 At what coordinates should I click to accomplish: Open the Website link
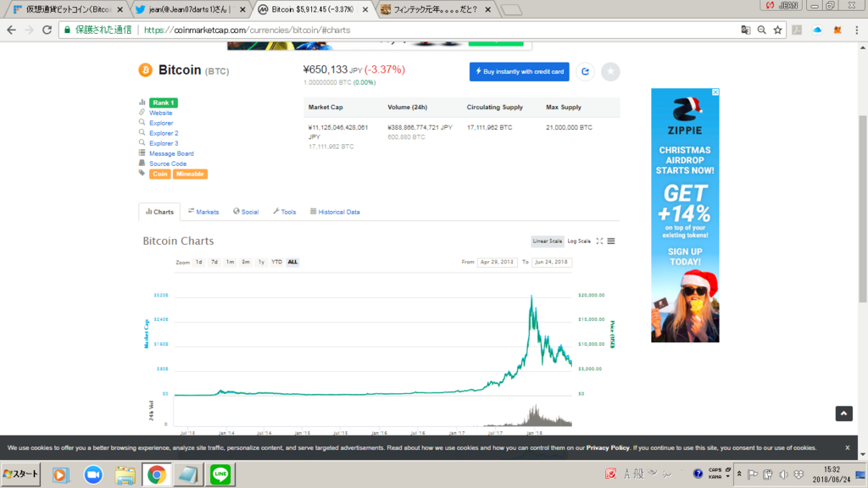tap(160, 113)
